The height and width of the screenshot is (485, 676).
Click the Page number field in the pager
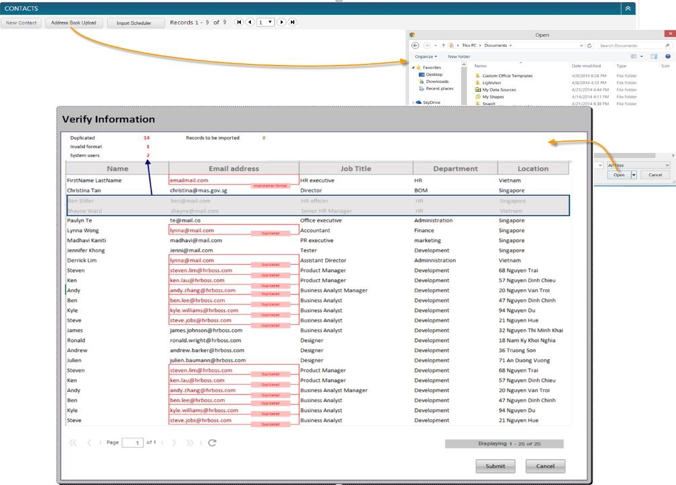[x=132, y=443]
